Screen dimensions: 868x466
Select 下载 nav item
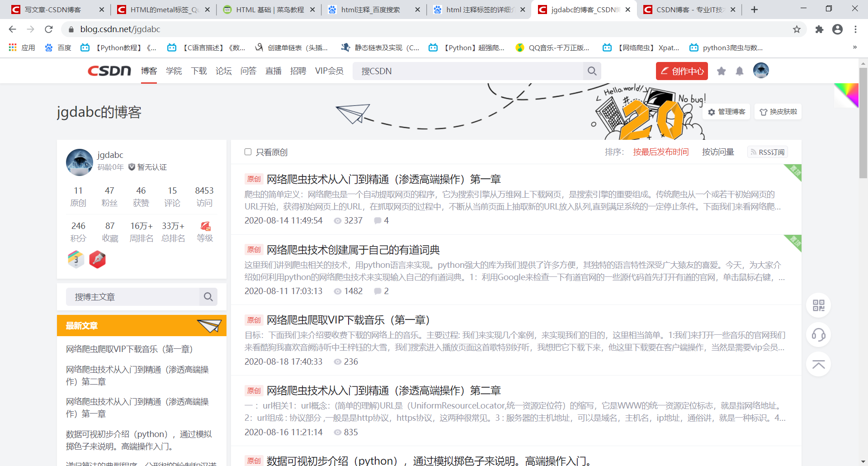[198, 71]
